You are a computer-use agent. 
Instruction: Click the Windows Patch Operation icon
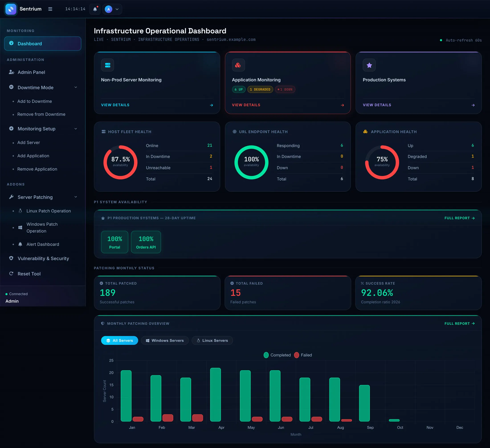20,227
